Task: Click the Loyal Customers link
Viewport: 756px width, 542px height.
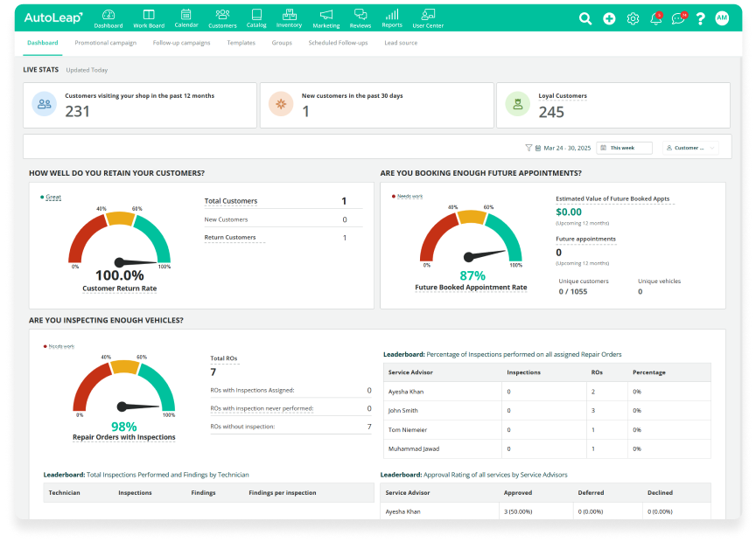Action: [x=563, y=96]
